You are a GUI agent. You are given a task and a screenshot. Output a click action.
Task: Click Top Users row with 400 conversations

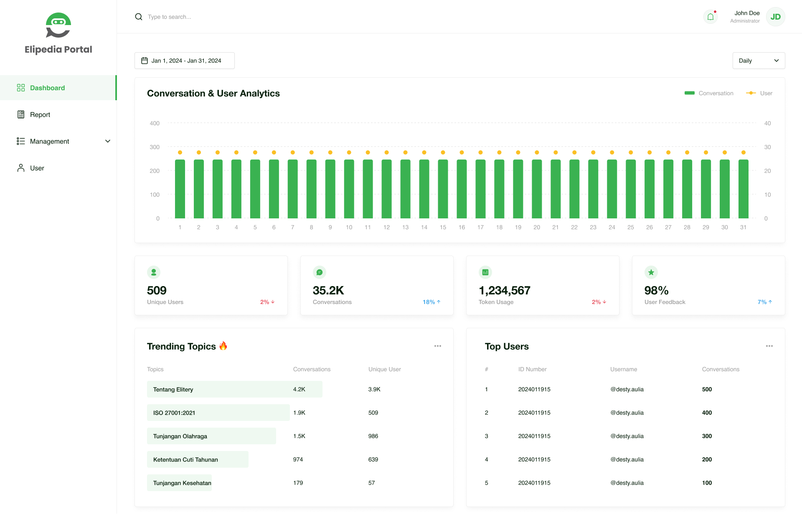tap(626, 413)
